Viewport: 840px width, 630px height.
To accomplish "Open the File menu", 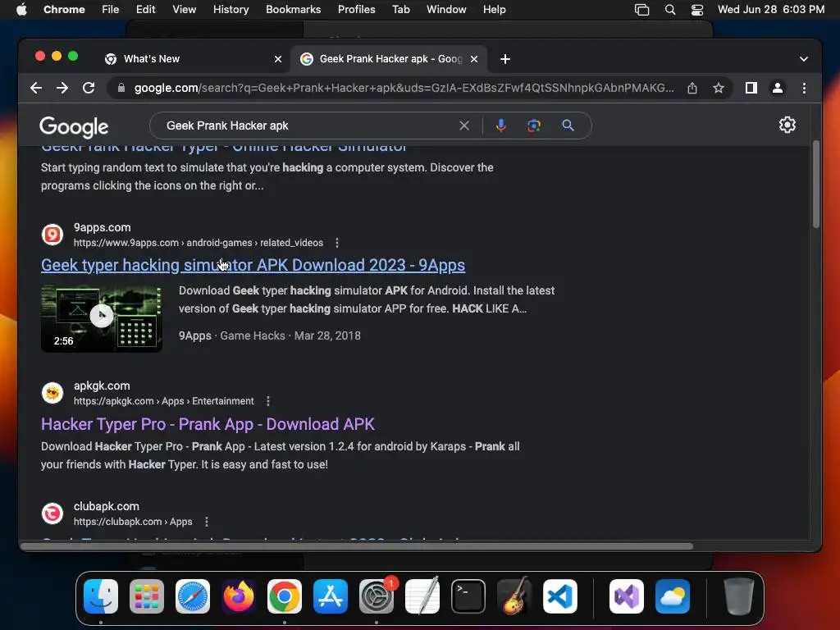I will click(x=111, y=9).
